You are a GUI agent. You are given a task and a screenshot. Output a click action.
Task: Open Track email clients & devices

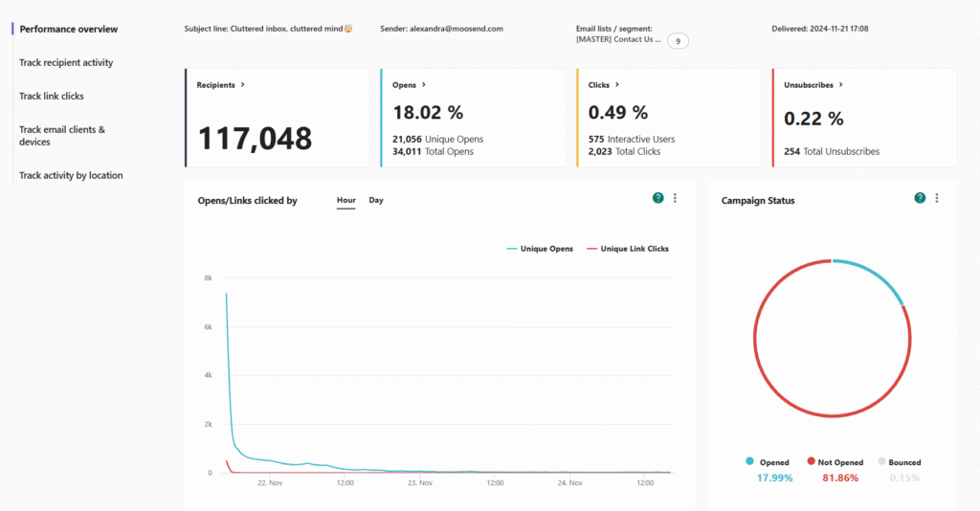click(62, 136)
